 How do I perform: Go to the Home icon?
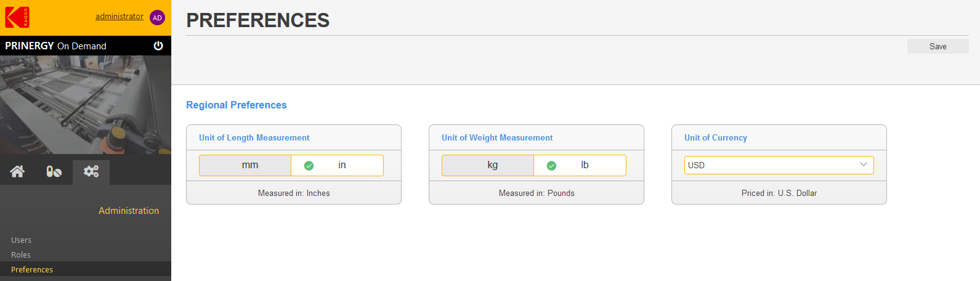point(17,171)
